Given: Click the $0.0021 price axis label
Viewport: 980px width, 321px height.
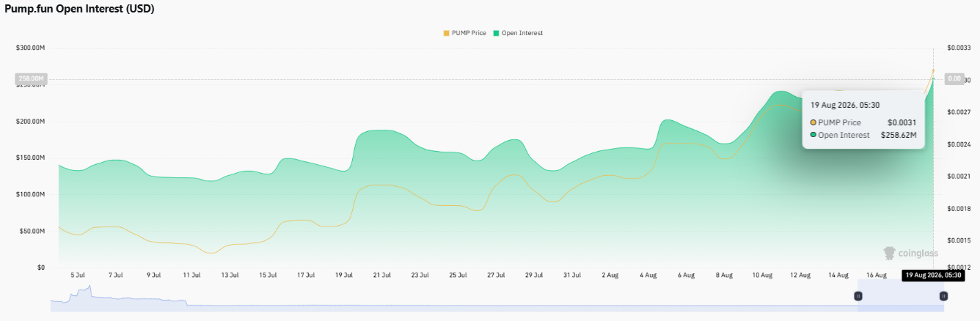Looking at the screenshot, I should 959,177.
